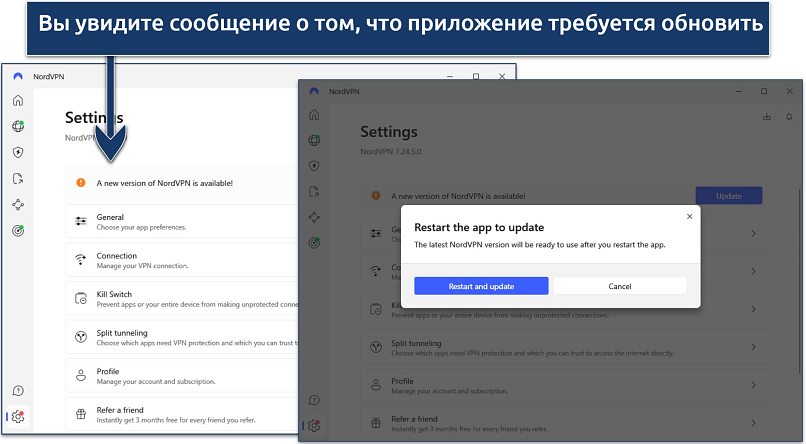Close the Restart the app dialog
The image size is (806, 444).
tap(689, 216)
